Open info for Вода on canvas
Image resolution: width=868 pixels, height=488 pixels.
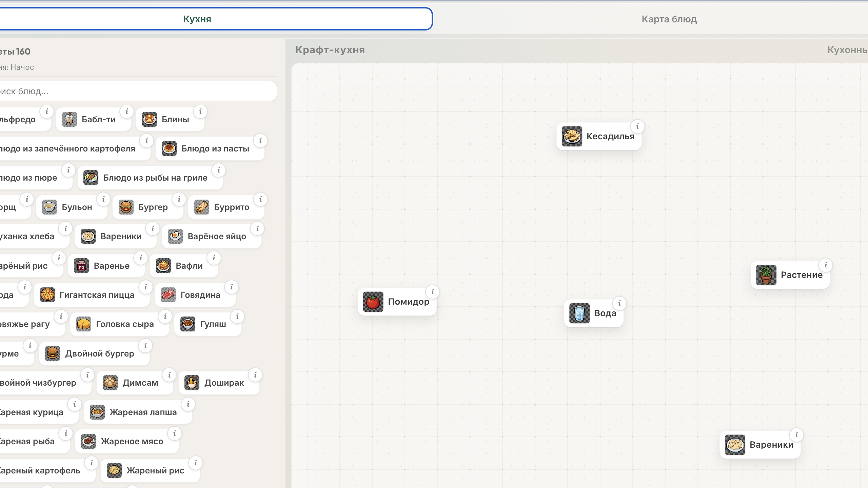(619, 303)
